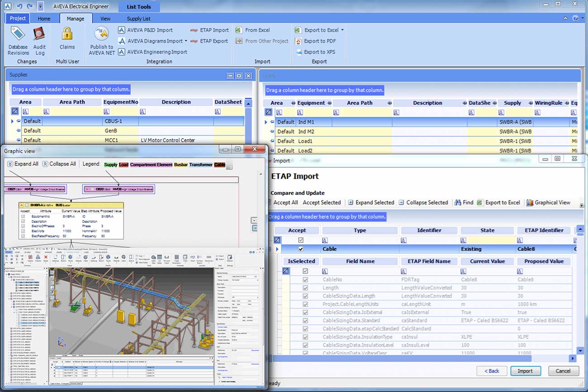
Task: Click the green Supply legend swatch
Action: click(x=111, y=165)
